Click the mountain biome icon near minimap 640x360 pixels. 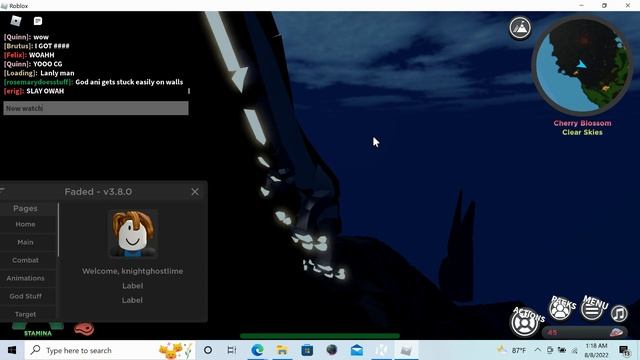(x=520, y=28)
